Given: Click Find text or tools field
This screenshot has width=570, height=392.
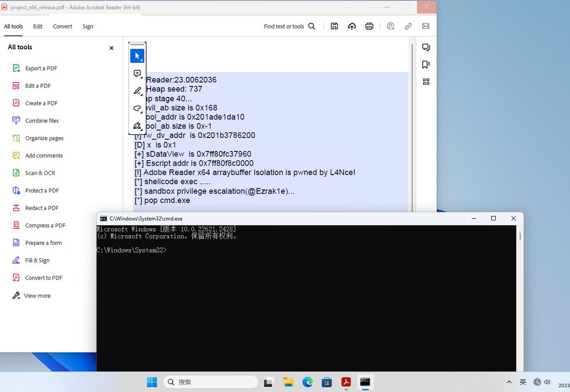Looking at the screenshot, I should [x=284, y=27].
